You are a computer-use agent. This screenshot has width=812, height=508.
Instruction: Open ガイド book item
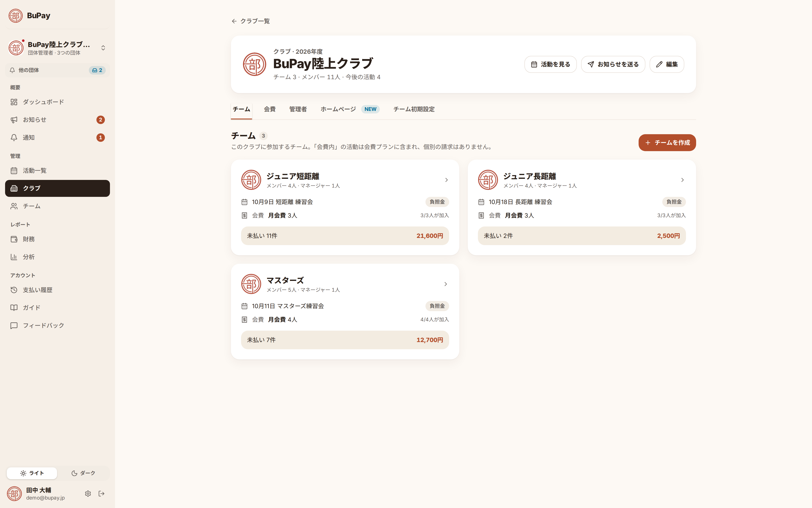(57, 308)
